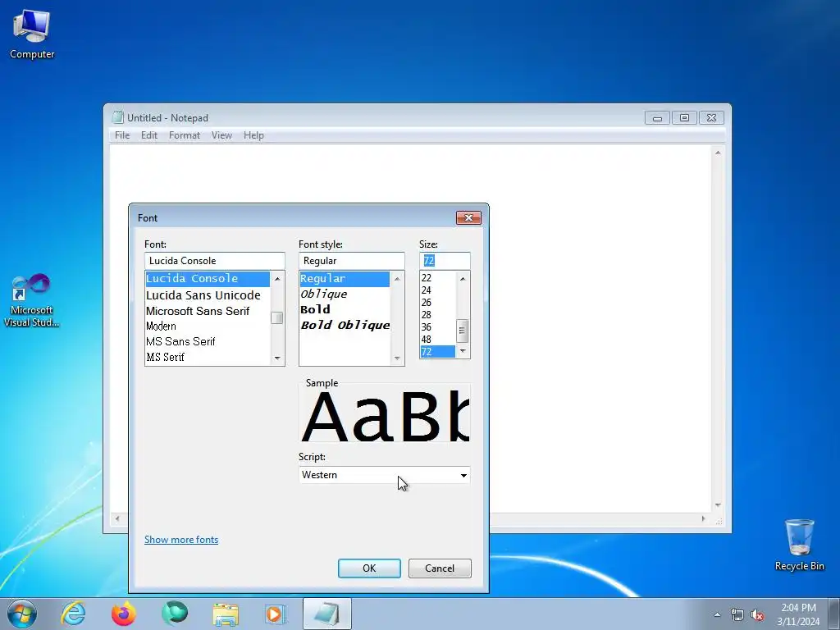
Task: Show hidden tray icons arrow
Action: click(717, 614)
